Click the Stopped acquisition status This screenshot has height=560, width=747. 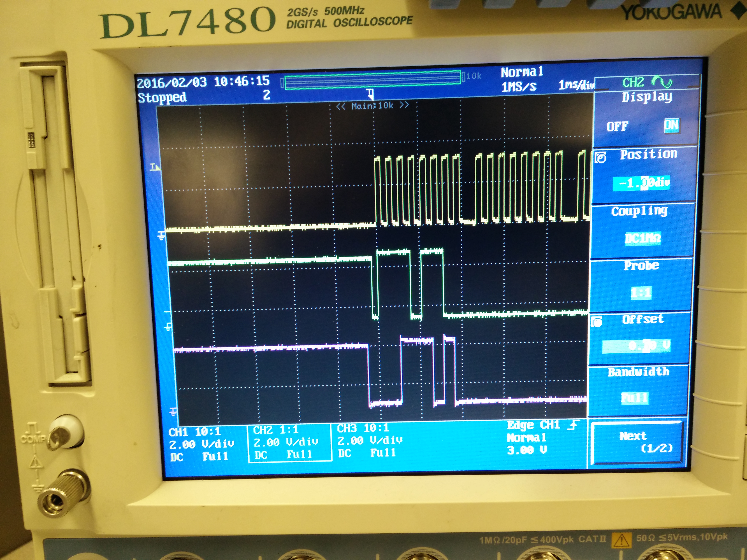(x=162, y=98)
